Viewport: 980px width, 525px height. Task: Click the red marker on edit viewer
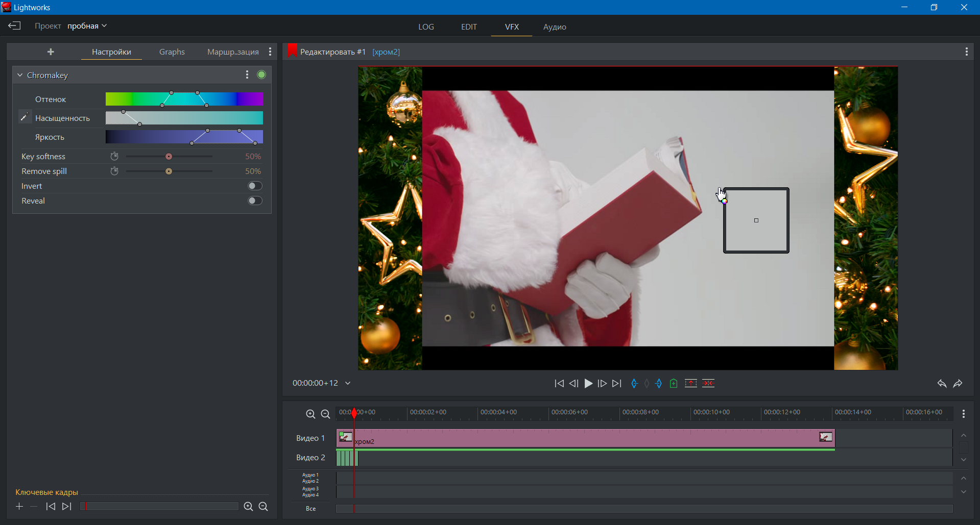point(292,51)
